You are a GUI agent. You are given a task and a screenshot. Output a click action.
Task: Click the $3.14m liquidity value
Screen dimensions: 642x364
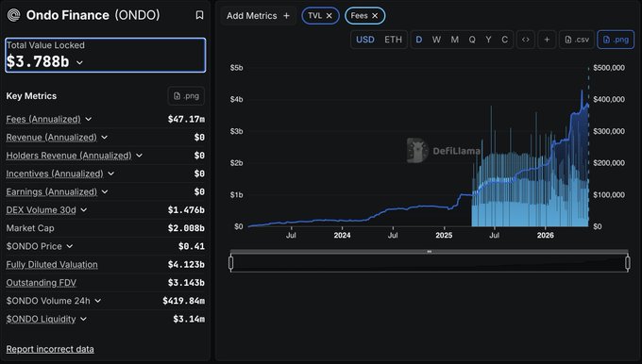click(189, 319)
